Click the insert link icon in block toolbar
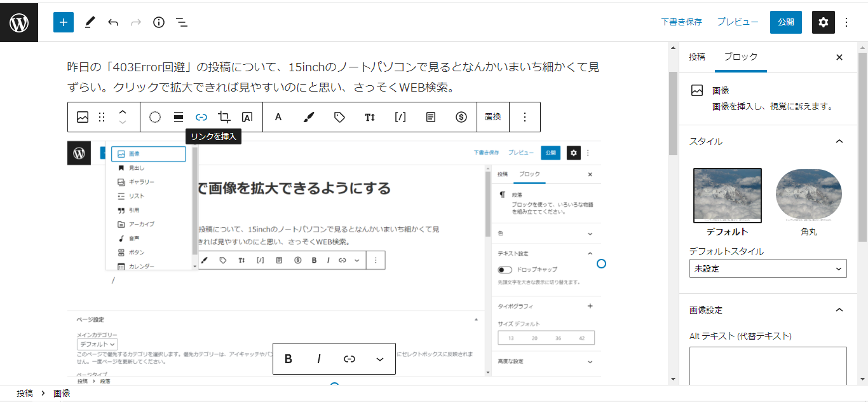This screenshot has width=868, height=402. 201,117
